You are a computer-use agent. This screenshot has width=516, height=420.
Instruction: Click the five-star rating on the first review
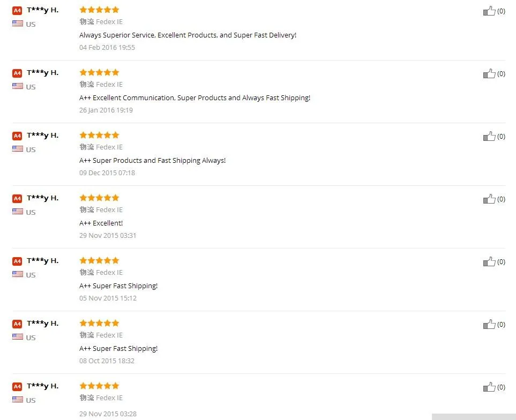[x=99, y=10]
